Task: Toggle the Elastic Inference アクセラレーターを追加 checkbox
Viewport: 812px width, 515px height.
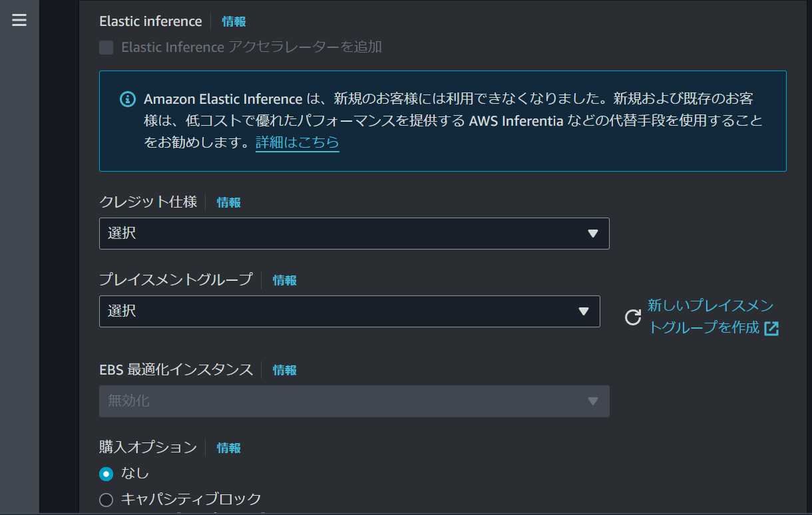Action: [x=106, y=47]
